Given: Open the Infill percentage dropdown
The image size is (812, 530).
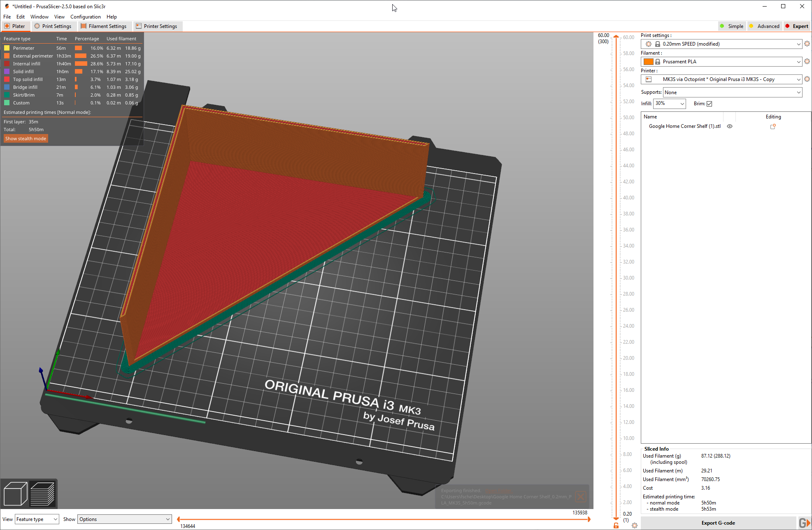Looking at the screenshot, I should 670,104.
